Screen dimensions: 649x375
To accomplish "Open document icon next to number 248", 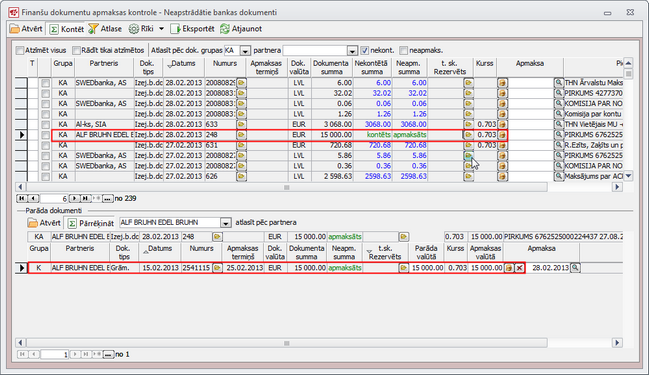I will [x=241, y=135].
